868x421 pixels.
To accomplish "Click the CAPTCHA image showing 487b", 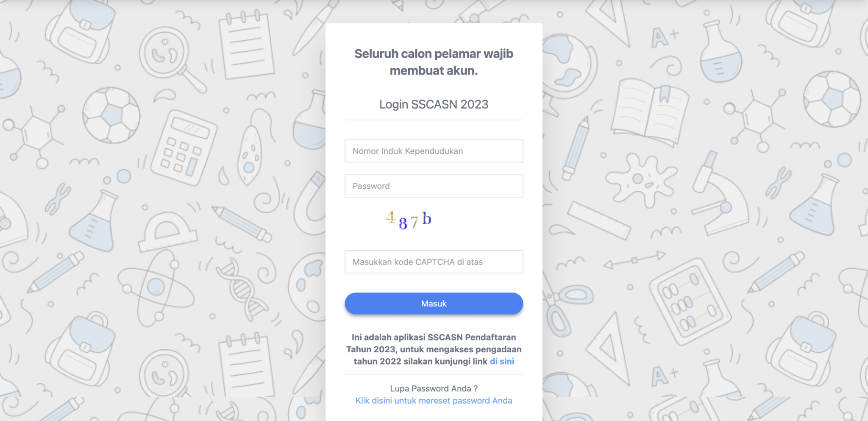I will click(x=409, y=220).
